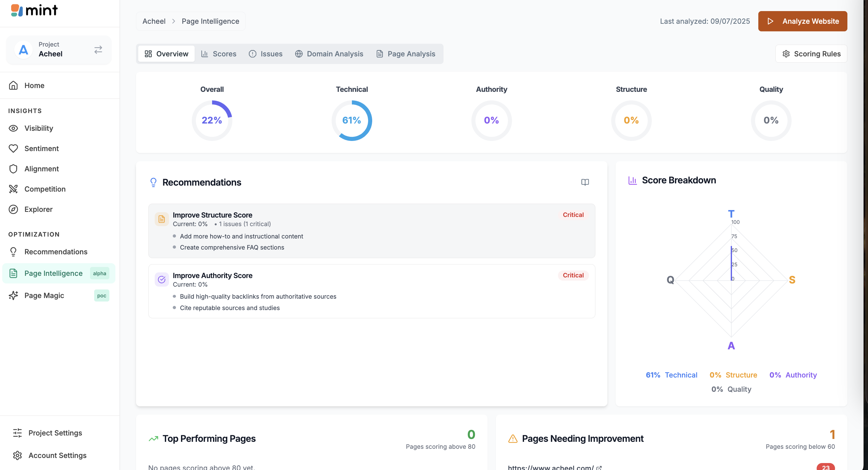Image resolution: width=868 pixels, height=470 pixels.
Task: Click the Overall 22% score ring
Action: pyautogui.click(x=212, y=120)
